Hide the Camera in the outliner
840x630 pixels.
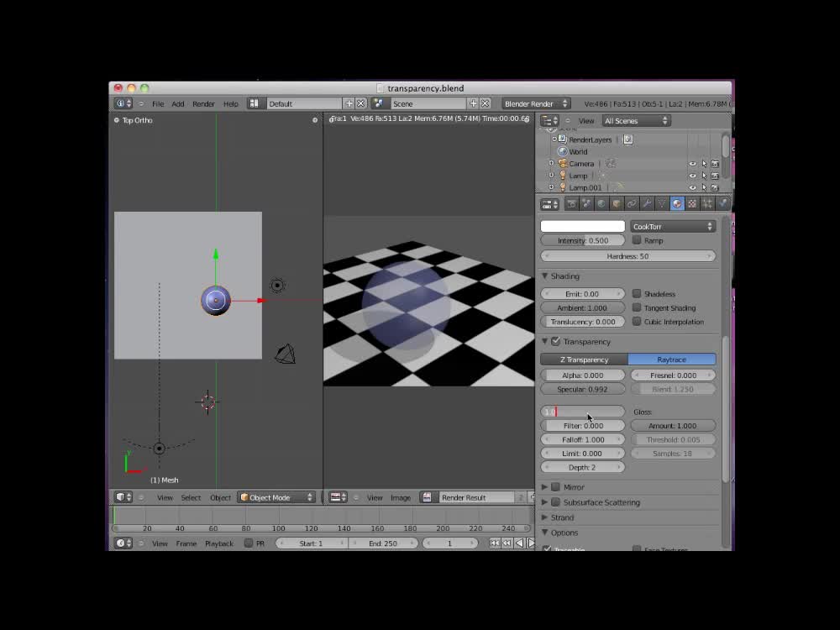(692, 164)
